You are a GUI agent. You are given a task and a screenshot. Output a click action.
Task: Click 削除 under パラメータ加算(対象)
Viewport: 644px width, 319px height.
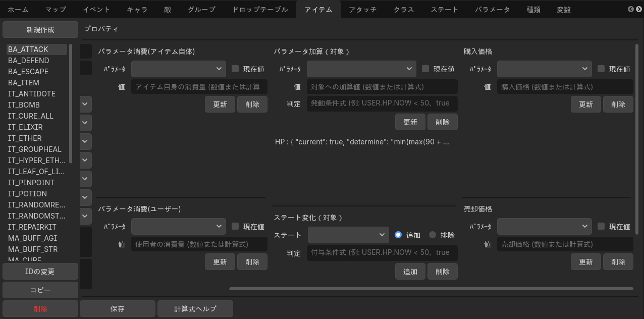coord(443,122)
